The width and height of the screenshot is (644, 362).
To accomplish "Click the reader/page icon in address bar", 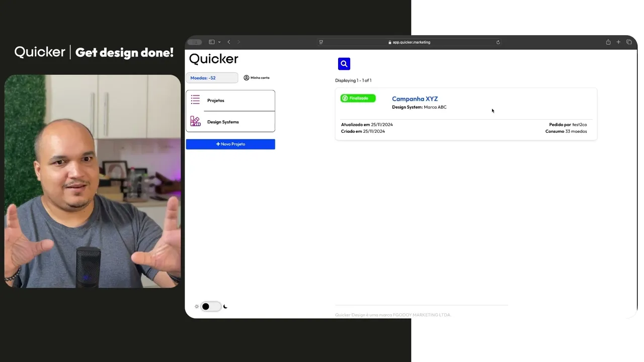I will click(321, 42).
